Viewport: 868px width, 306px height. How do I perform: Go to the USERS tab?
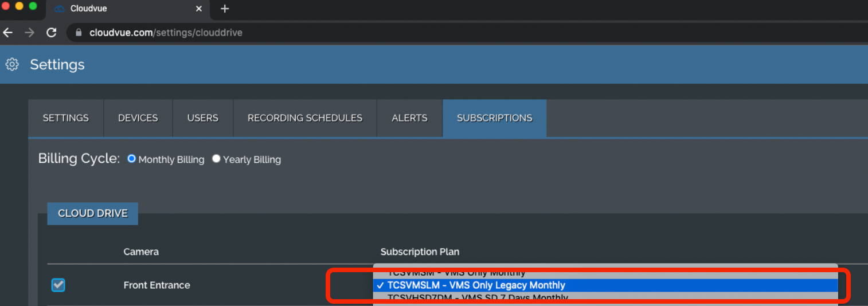[x=203, y=118]
